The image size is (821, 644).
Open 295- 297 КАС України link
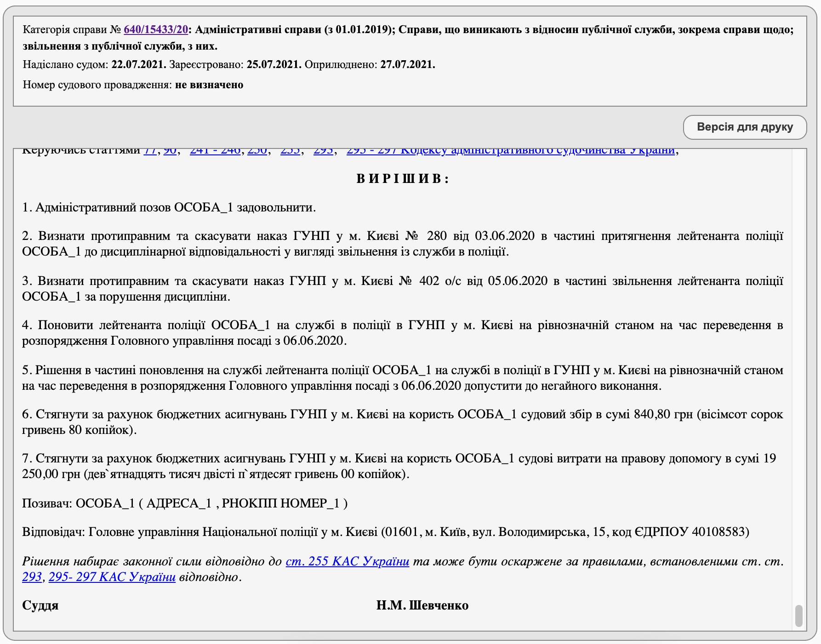(112, 577)
